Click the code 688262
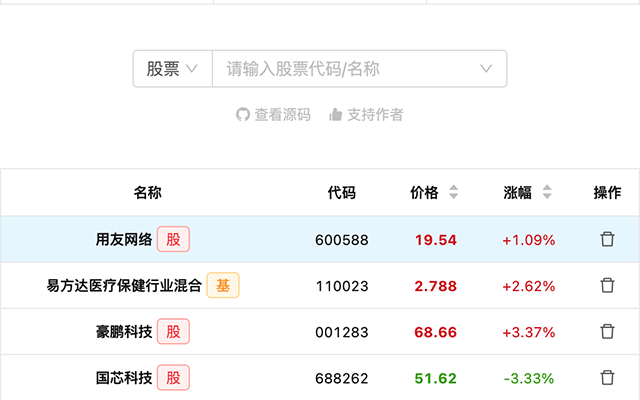Screen dimensions: 640x400 click(342, 378)
